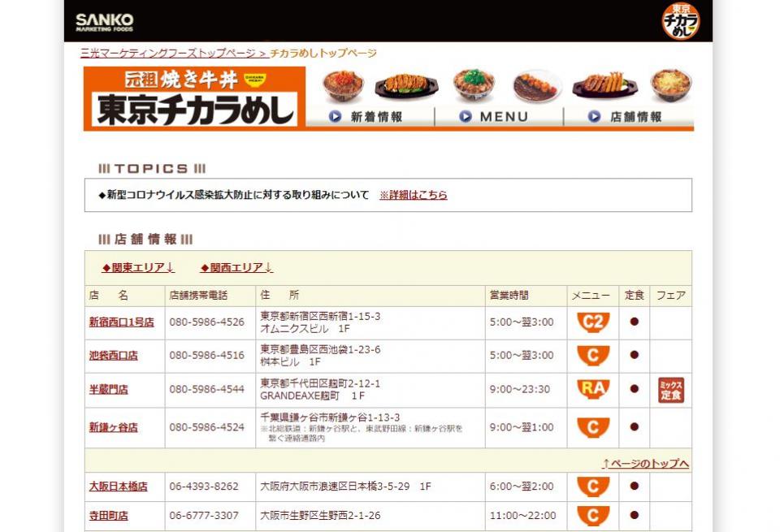The height and width of the screenshot is (532, 780).
Task: Open the 三光マーケティングフーズトップページ breadcrumb
Action: [x=173, y=54]
